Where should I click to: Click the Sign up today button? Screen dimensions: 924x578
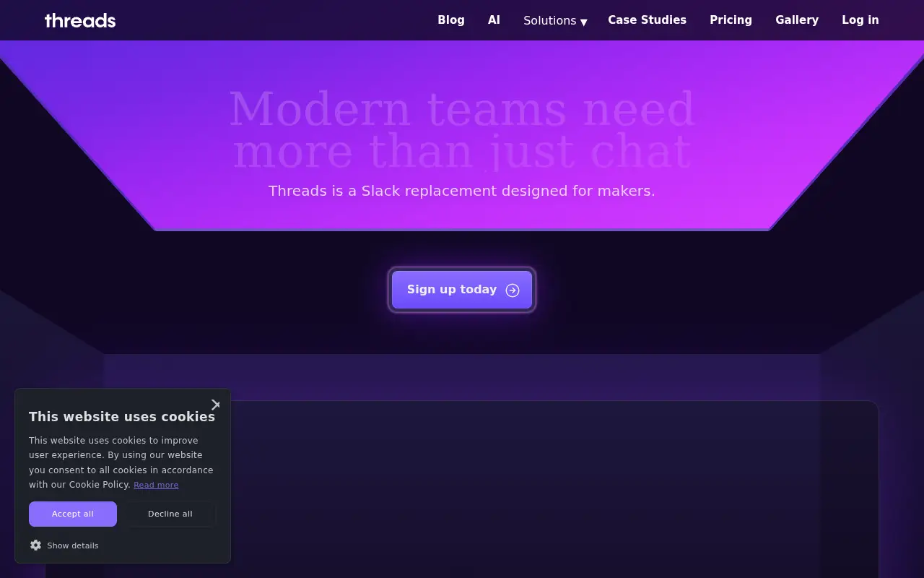(462, 290)
